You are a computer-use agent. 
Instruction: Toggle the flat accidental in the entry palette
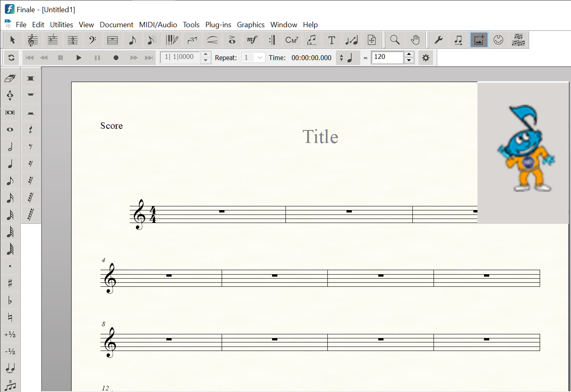[x=10, y=300]
